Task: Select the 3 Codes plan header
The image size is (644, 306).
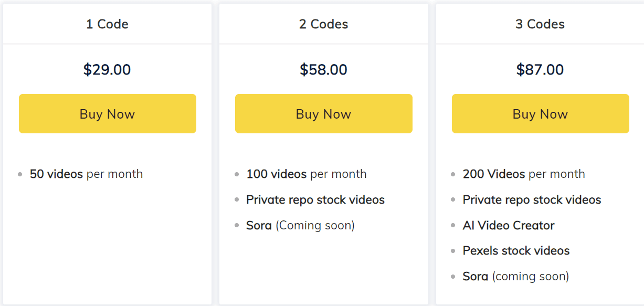Action: point(540,24)
